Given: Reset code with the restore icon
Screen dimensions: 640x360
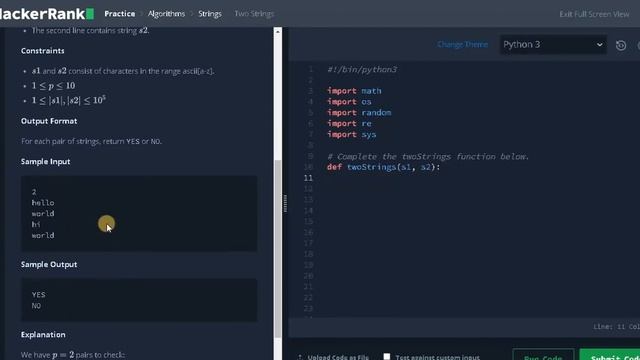Looking at the screenshot, I should pyautogui.click(x=621, y=45).
